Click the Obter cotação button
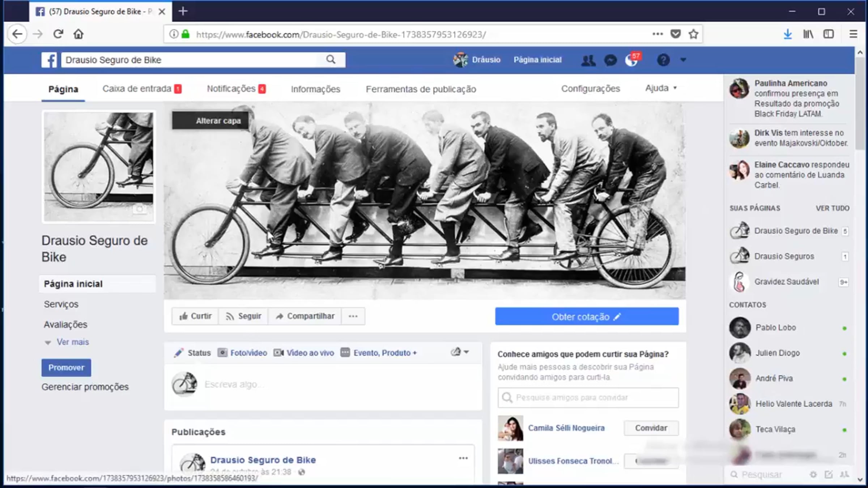The width and height of the screenshot is (868, 488). coord(587,317)
